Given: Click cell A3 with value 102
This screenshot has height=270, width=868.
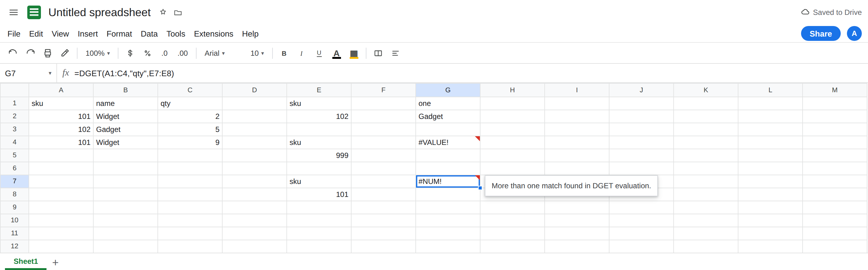Looking at the screenshot, I should 61,129.
